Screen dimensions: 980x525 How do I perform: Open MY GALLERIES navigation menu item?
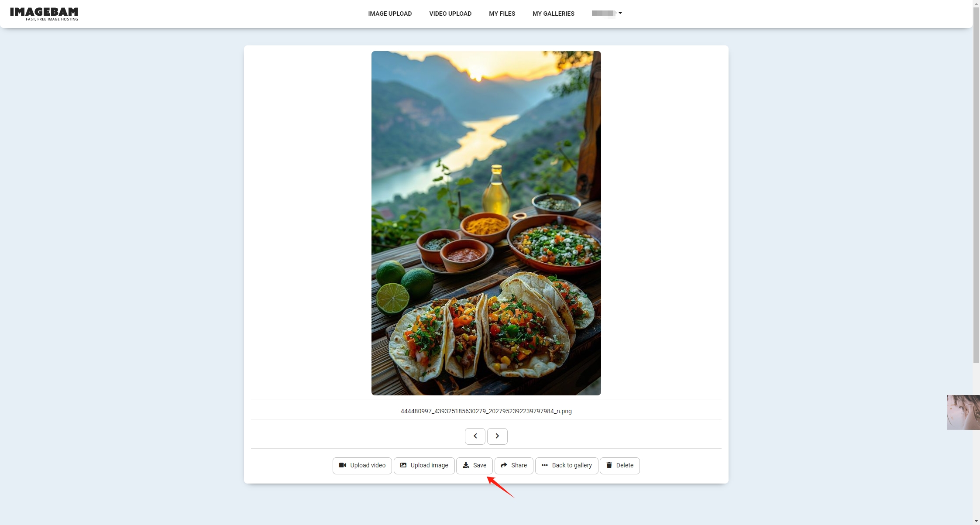click(554, 13)
